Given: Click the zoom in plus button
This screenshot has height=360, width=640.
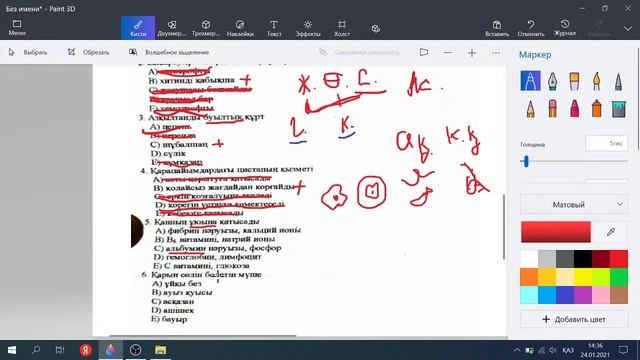Looking at the screenshot, I should [472, 53].
